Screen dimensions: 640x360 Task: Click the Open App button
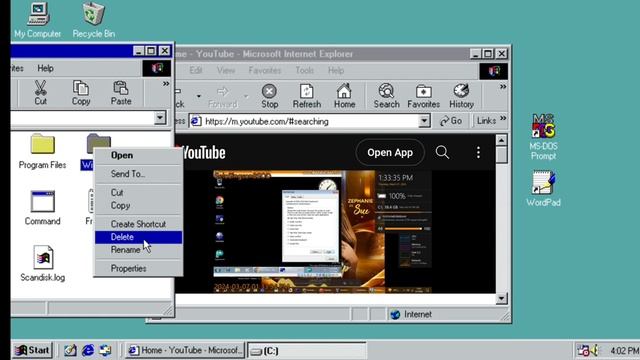pos(390,153)
